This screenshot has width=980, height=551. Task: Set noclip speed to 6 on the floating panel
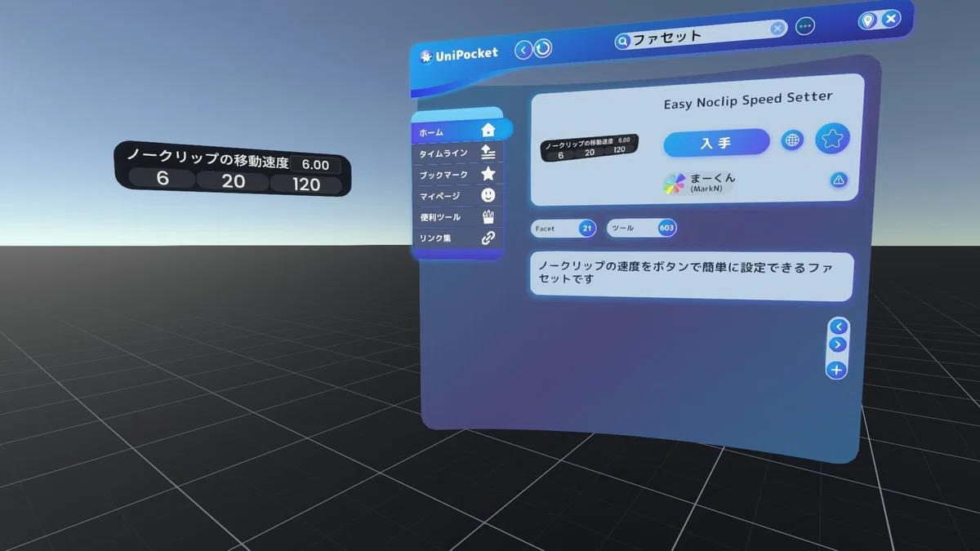click(x=163, y=180)
